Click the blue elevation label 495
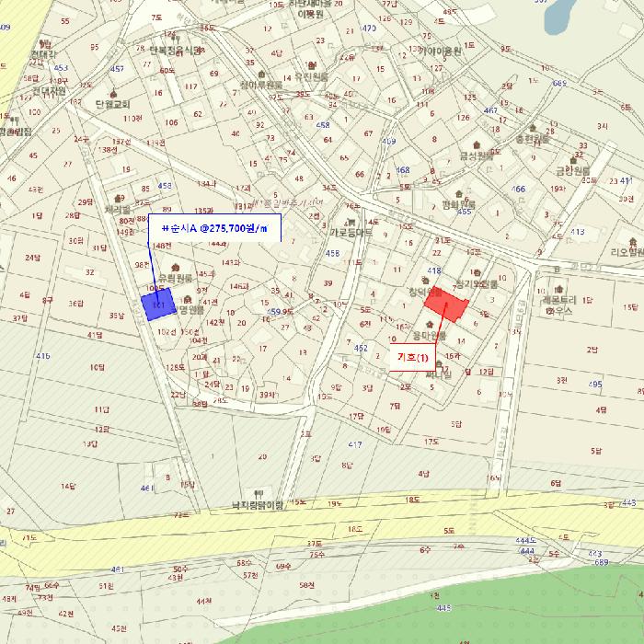Screen dimensions: 644x644 click(x=595, y=385)
